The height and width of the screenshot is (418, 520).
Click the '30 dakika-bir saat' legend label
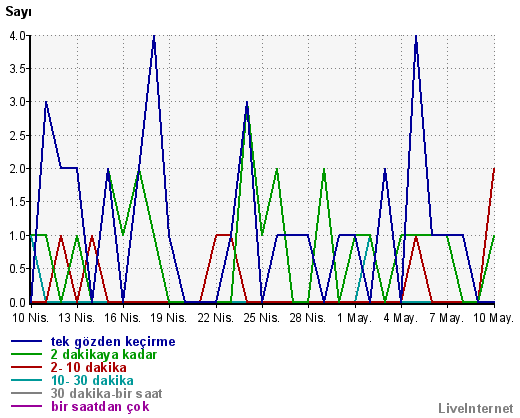[106, 394]
